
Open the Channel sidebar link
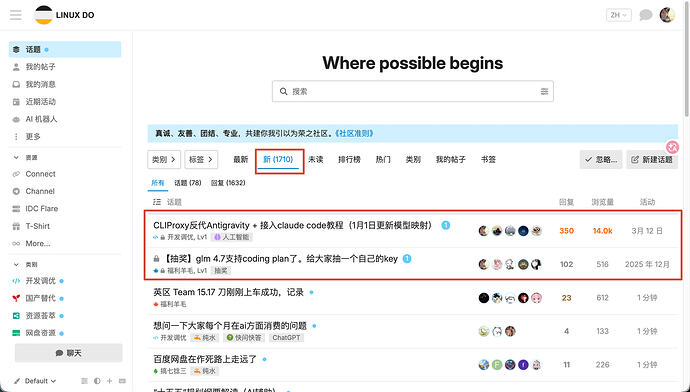click(x=65, y=191)
